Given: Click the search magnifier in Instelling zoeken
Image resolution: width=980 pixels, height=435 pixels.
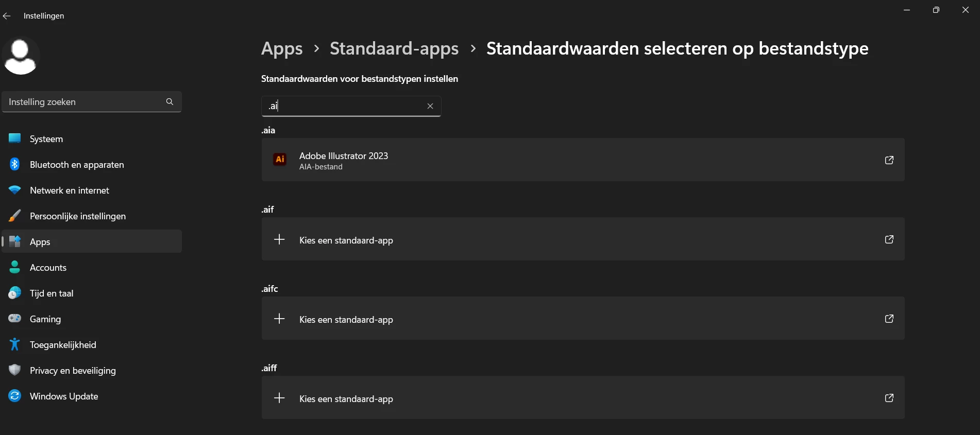Looking at the screenshot, I should [170, 102].
